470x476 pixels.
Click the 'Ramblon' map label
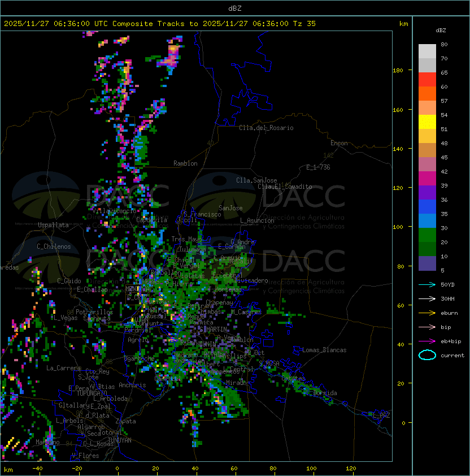[x=185, y=163]
